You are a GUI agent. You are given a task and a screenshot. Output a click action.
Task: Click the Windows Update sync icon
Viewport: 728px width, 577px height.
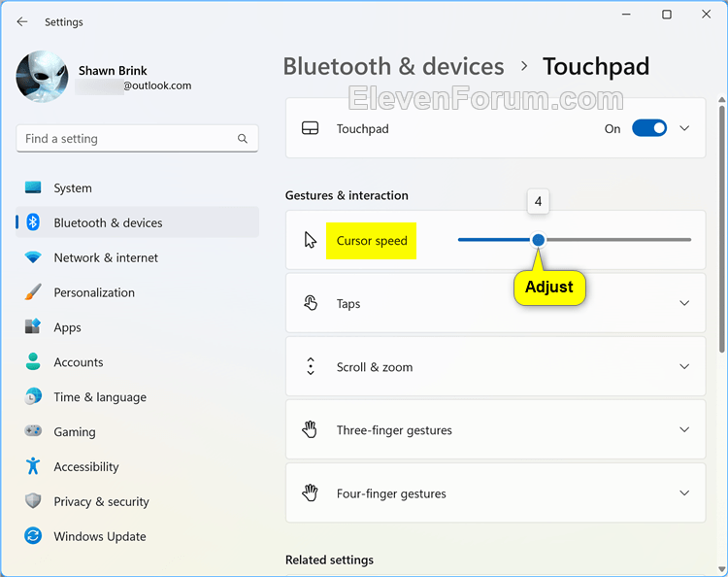(33, 535)
